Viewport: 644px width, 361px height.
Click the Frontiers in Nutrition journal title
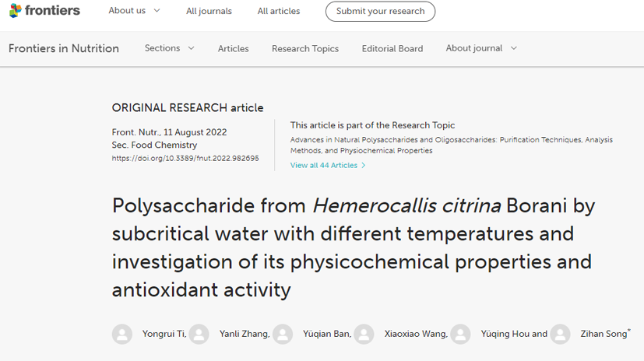point(64,48)
